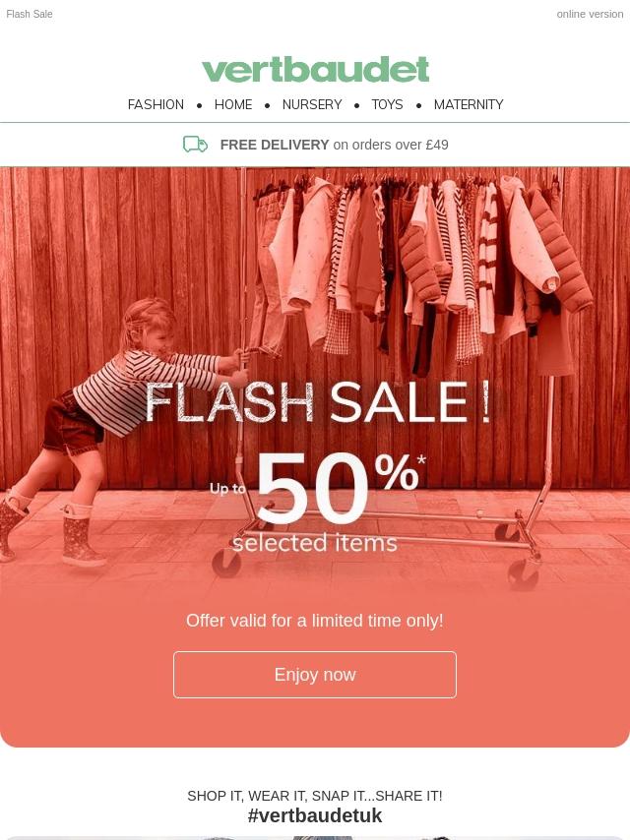Open the FASHION category

[156, 104]
